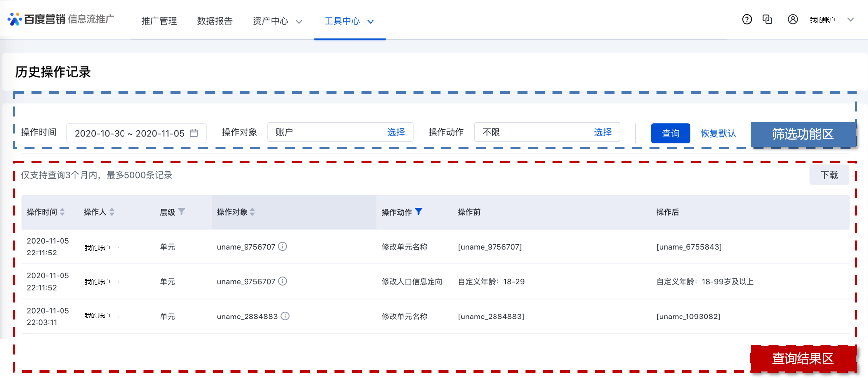This screenshot has height=380, width=868.
Task: Open the calendar icon in date range field
Action: pos(194,133)
